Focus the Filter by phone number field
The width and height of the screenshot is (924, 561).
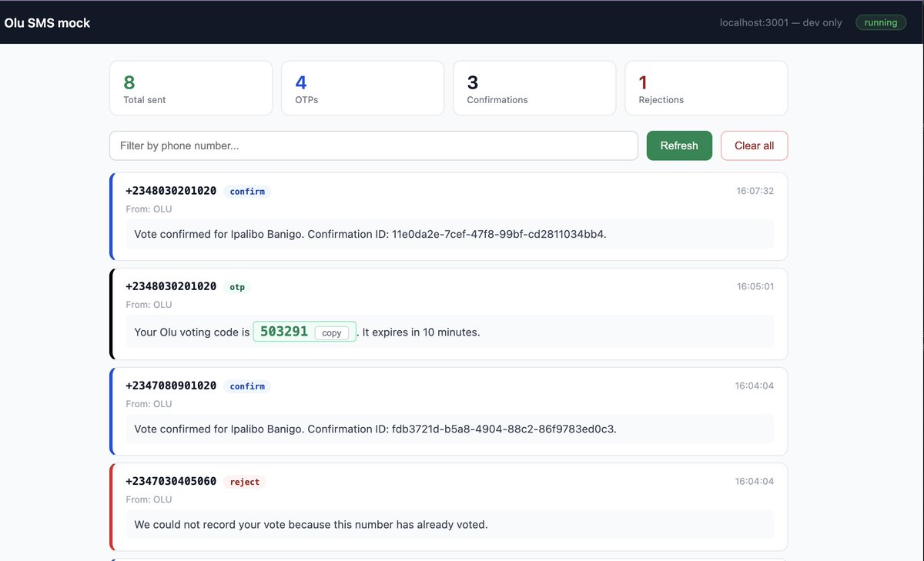click(373, 145)
